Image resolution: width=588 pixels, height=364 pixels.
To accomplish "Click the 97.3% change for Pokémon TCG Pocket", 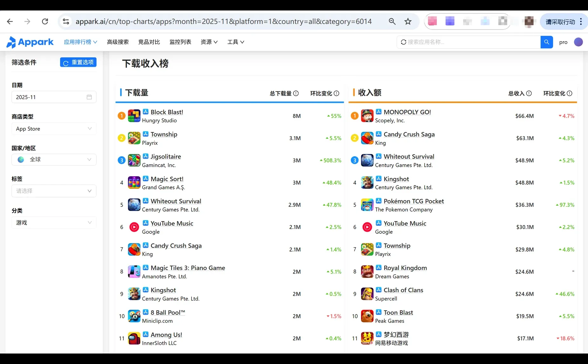I will pos(565,205).
